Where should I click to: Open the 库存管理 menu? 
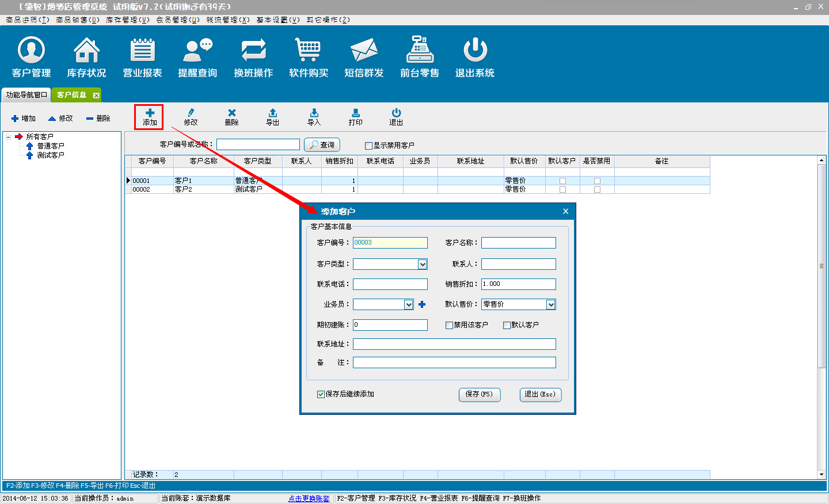(127, 20)
